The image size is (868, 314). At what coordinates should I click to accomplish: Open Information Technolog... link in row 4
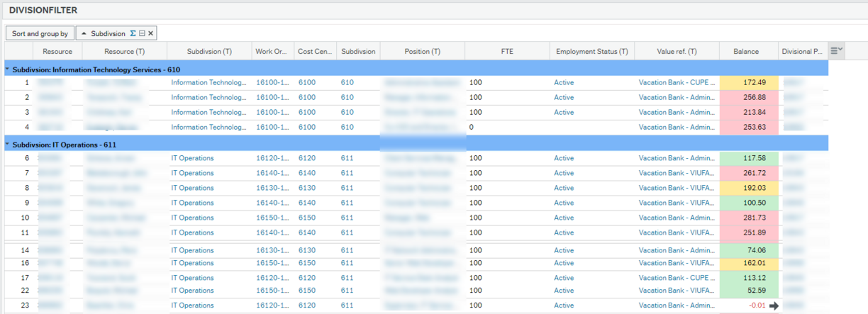[x=209, y=128]
